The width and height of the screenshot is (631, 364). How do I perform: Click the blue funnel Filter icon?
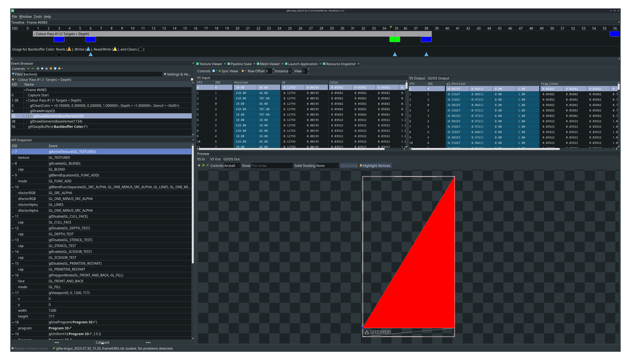click(x=13, y=74)
